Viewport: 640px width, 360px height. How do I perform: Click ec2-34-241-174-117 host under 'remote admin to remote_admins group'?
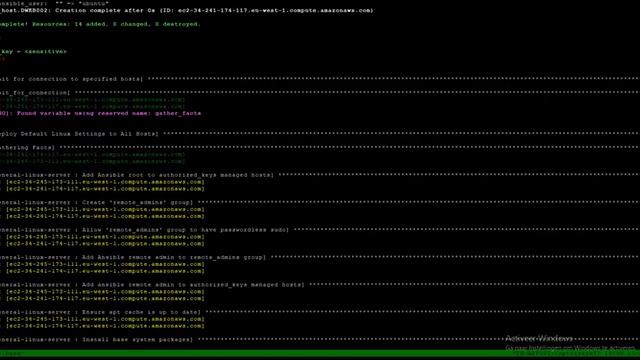105,271
